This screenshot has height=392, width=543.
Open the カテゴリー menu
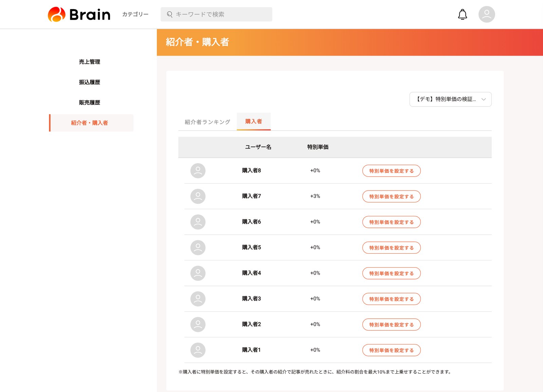(x=135, y=14)
